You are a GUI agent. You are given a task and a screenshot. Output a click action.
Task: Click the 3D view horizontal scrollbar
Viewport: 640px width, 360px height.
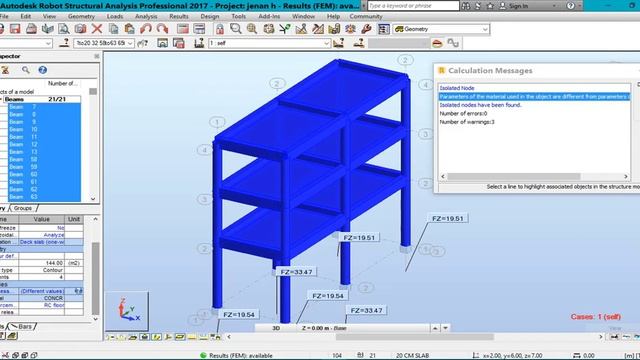pyautogui.click(x=414, y=337)
